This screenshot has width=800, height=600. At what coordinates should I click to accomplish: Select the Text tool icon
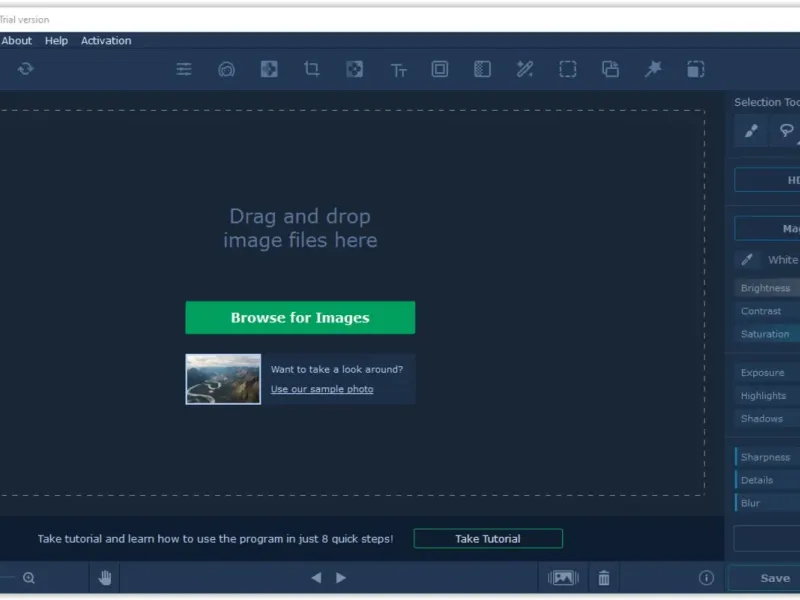398,70
